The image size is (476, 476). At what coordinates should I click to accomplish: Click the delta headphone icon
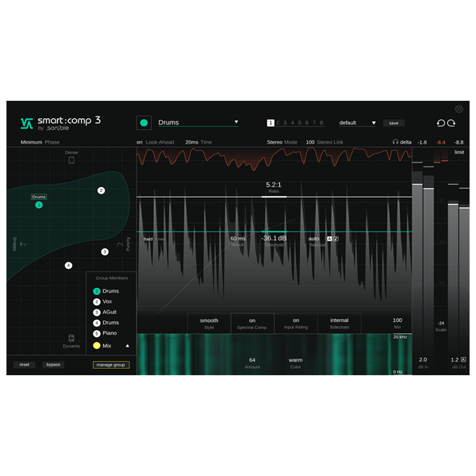click(x=394, y=142)
